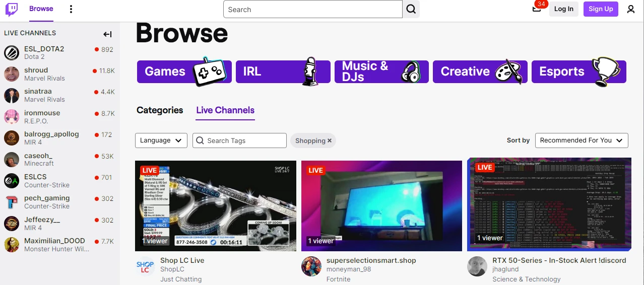This screenshot has width=644, height=285.
Task: Open the notifications inbox with 34 badge
Action: 537,9
